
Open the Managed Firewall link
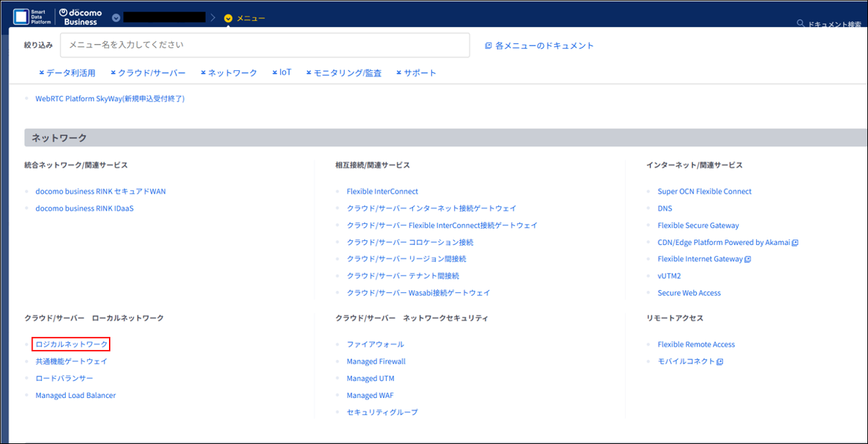376,361
